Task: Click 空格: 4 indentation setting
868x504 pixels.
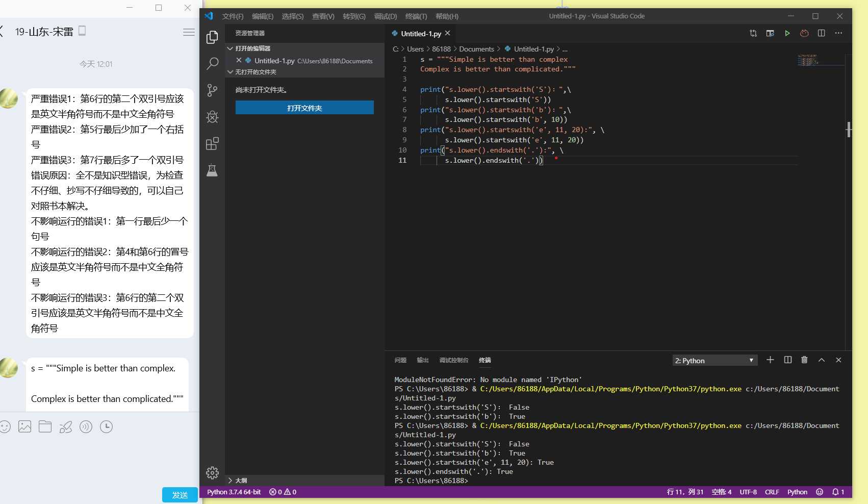Action: (x=722, y=492)
